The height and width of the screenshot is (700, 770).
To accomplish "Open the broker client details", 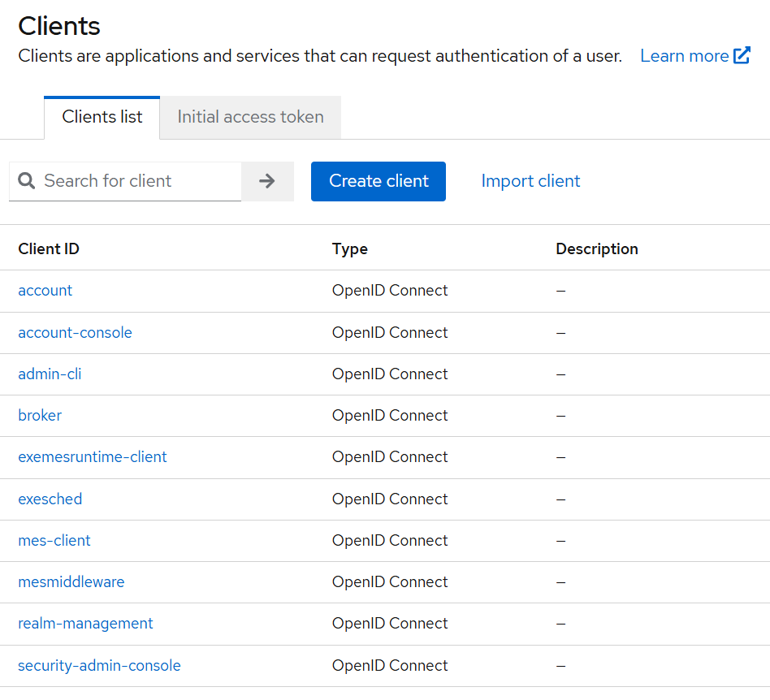I will pos(40,416).
